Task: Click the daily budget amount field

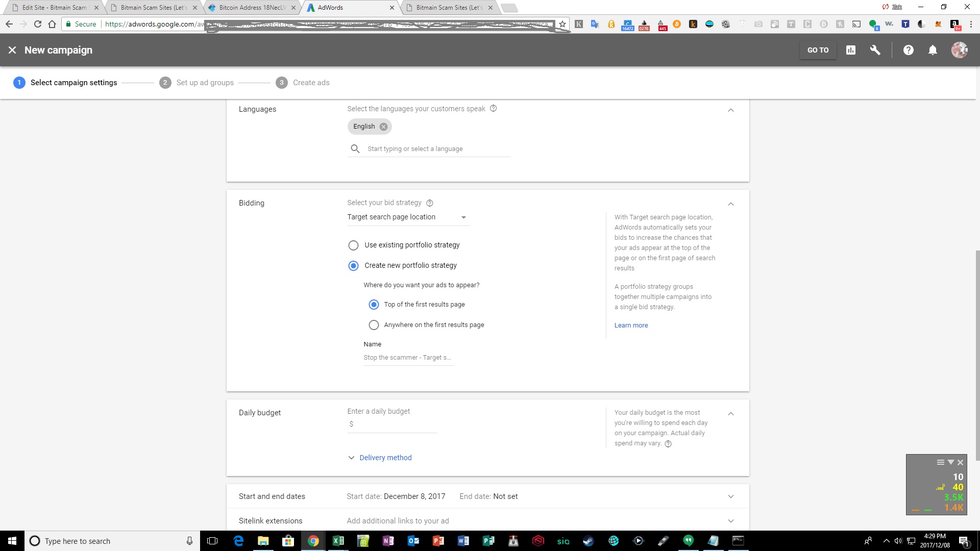Action: [392, 424]
